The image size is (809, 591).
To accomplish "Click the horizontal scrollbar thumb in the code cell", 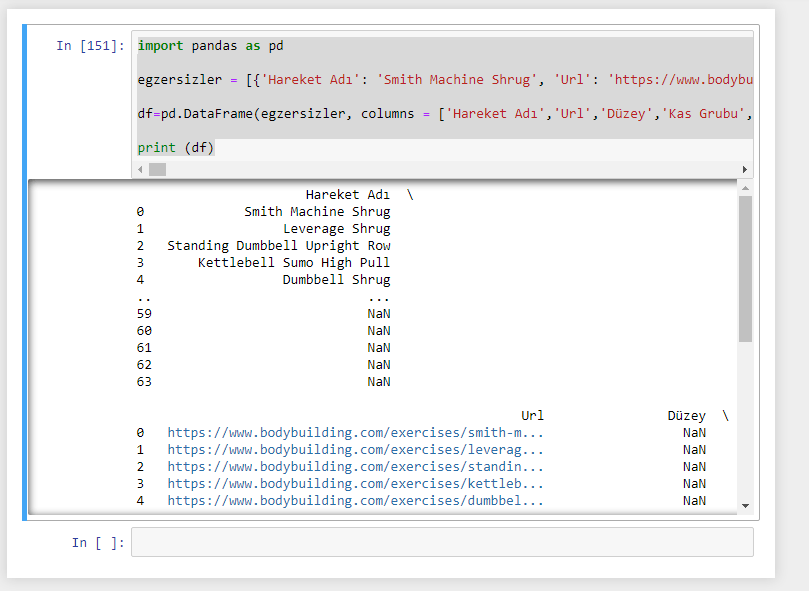I will coord(157,169).
